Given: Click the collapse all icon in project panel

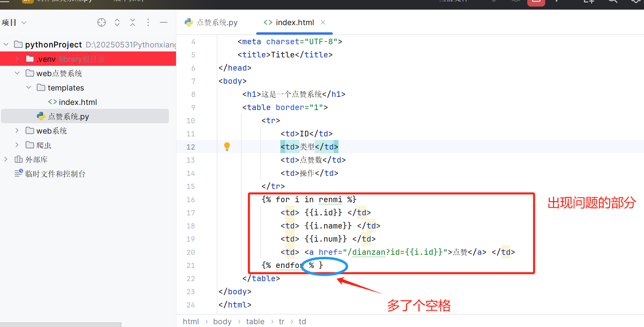Looking at the screenshot, I should [133, 22].
